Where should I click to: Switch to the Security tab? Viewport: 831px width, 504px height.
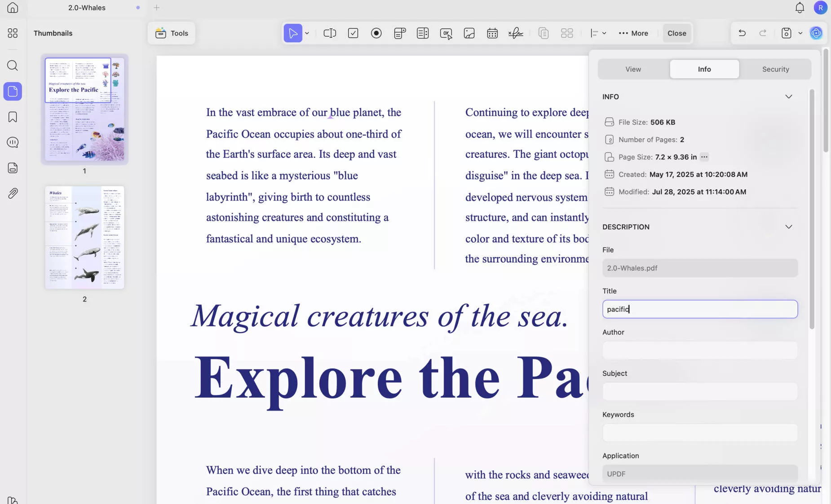coord(775,69)
